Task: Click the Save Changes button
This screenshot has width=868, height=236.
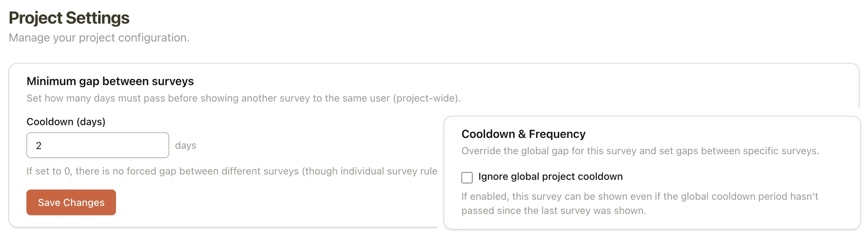Action: tap(71, 202)
